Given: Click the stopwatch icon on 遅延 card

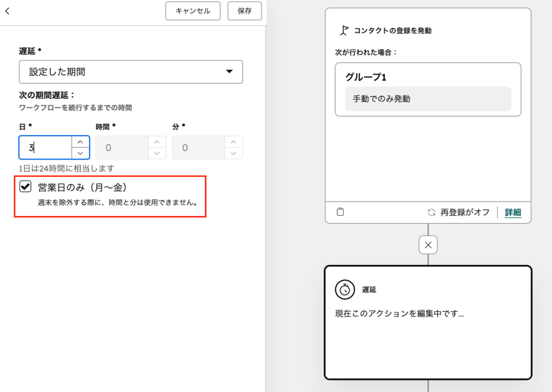Looking at the screenshot, I should tap(345, 289).
